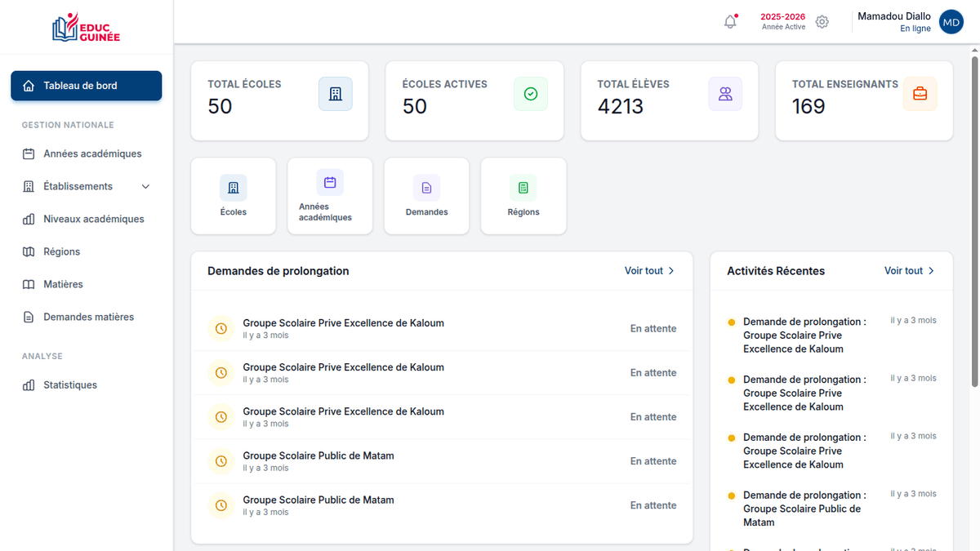980x551 pixels.
Task: Open the notifications bell
Action: [731, 22]
